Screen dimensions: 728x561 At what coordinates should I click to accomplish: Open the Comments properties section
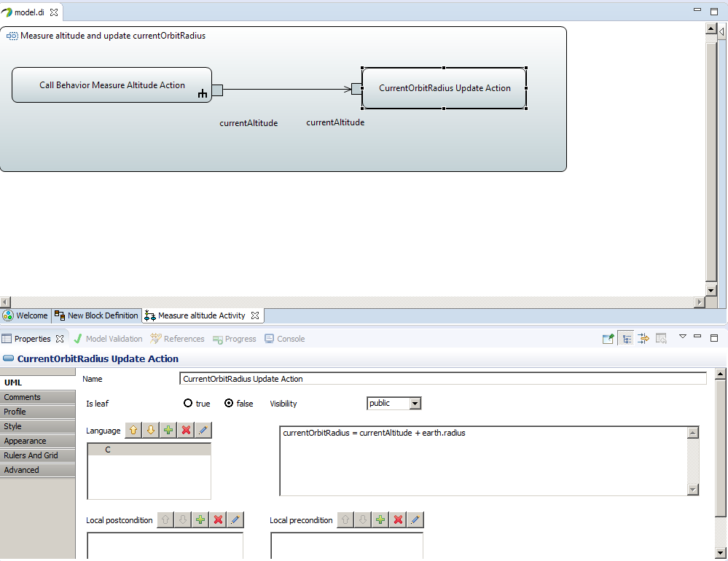coord(38,397)
